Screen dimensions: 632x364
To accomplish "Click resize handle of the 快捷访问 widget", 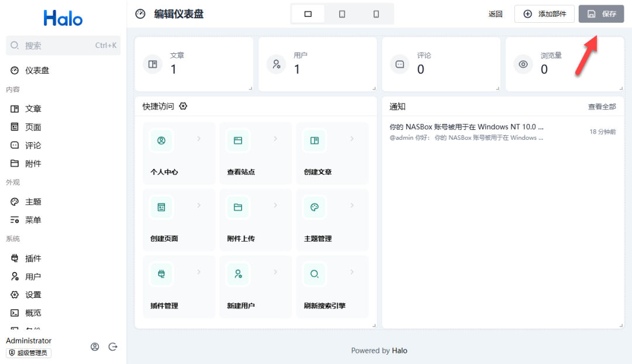I will tap(374, 325).
